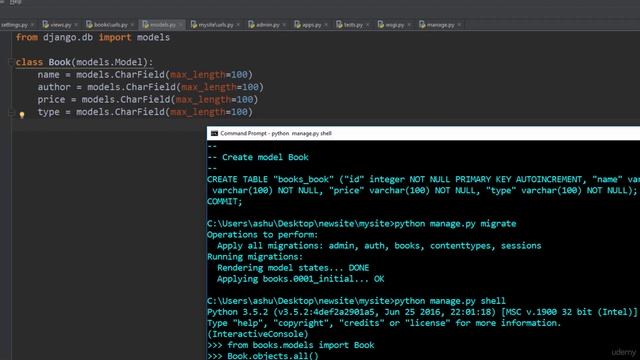Screen dimensions: 640x360
Task: Click the 'type = models.CharField' line
Action: [145, 112]
